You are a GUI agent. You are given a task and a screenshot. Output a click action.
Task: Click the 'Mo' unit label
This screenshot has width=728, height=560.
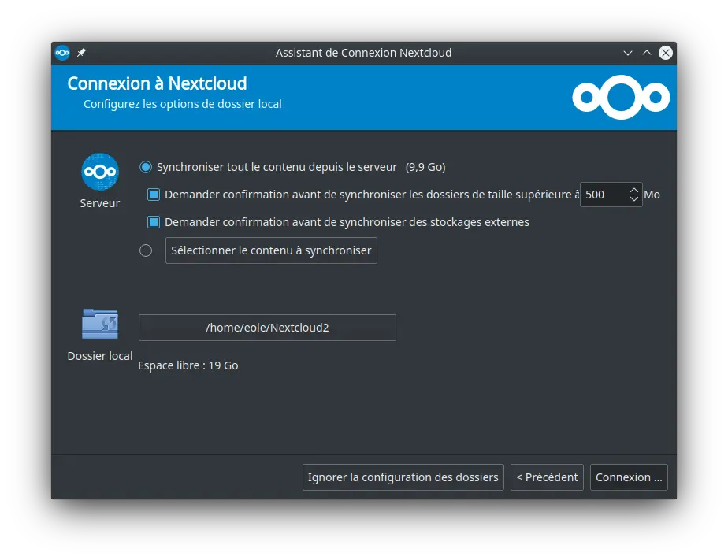click(652, 195)
